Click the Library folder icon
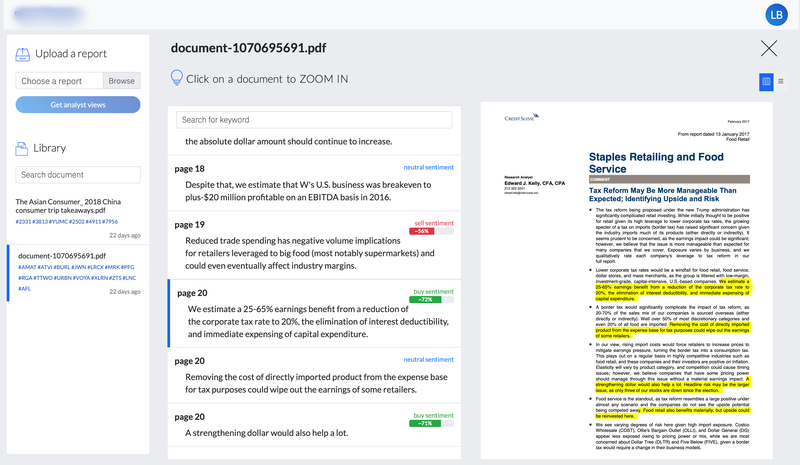Screen dimensions: 800x465 click(21, 149)
